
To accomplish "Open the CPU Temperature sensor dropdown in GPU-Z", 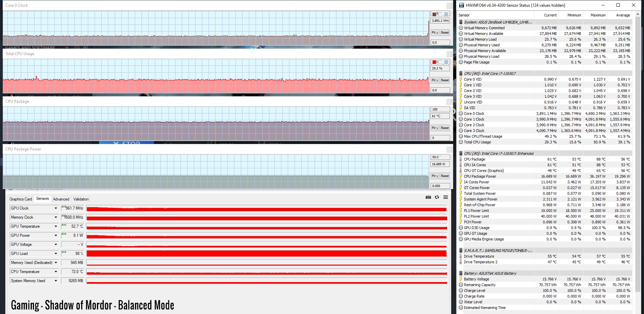I will pyautogui.click(x=56, y=272).
